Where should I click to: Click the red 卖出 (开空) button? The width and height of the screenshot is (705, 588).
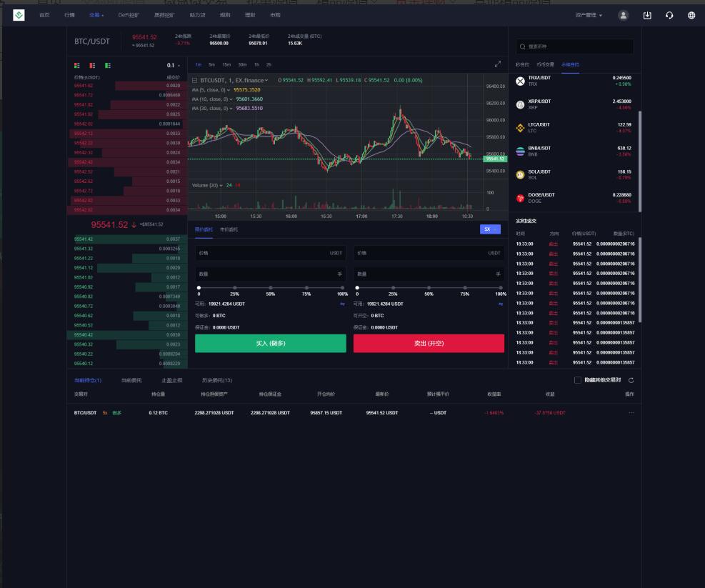point(429,343)
